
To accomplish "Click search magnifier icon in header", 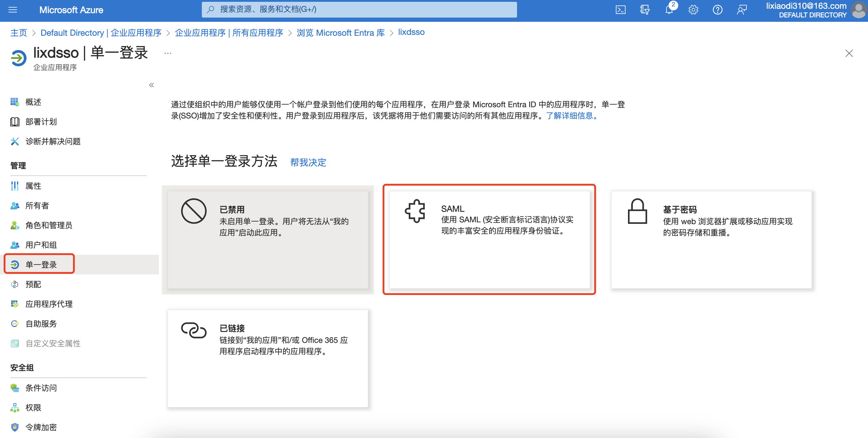I will click(211, 9).
